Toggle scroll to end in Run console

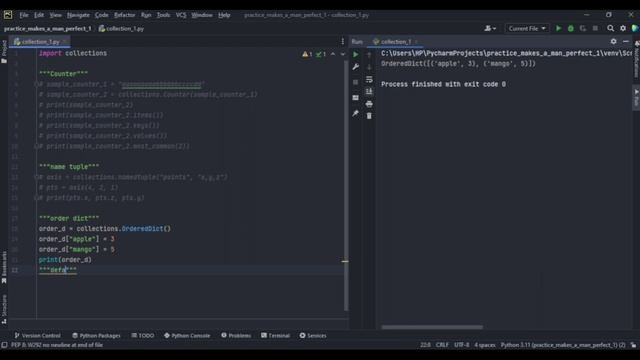369,91
